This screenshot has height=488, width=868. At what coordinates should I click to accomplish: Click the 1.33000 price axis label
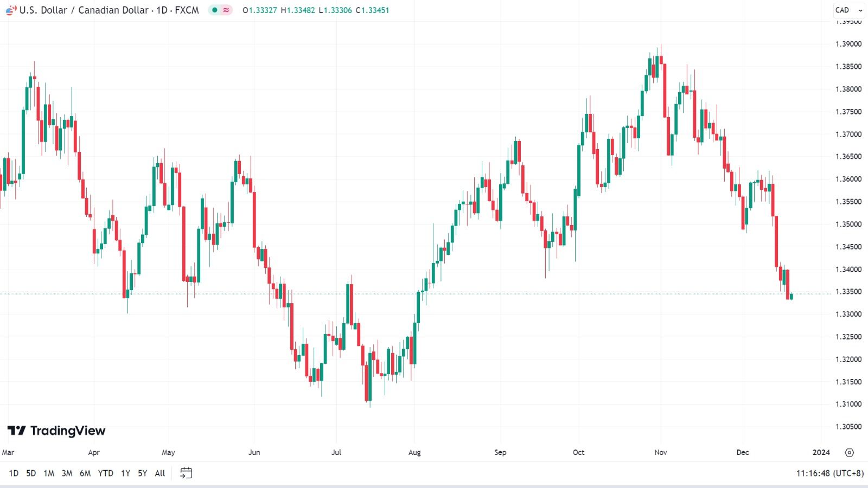[x=848, y=314]
